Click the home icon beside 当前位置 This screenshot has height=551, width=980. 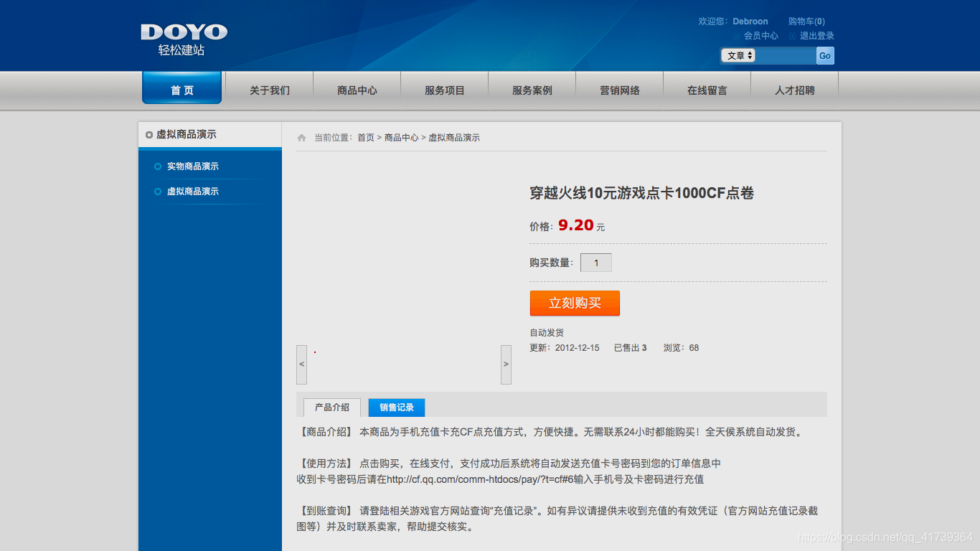pos(301,138)
